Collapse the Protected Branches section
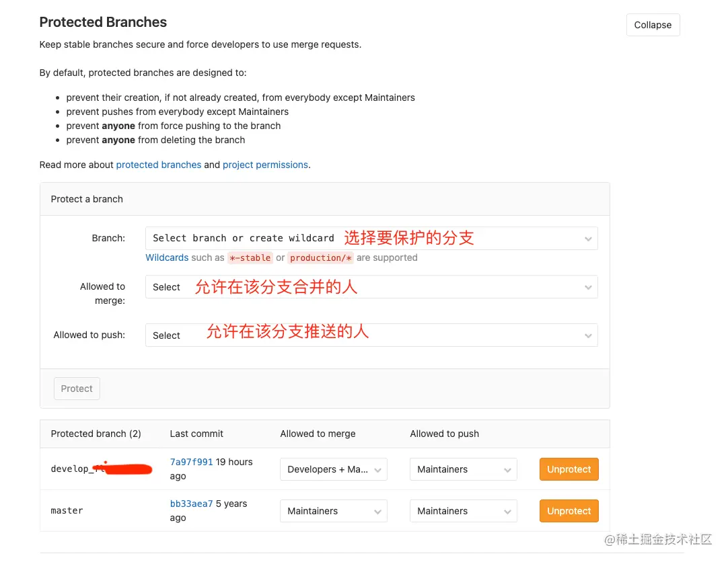This screenshot has width=728, height=562. click(652, 25)
